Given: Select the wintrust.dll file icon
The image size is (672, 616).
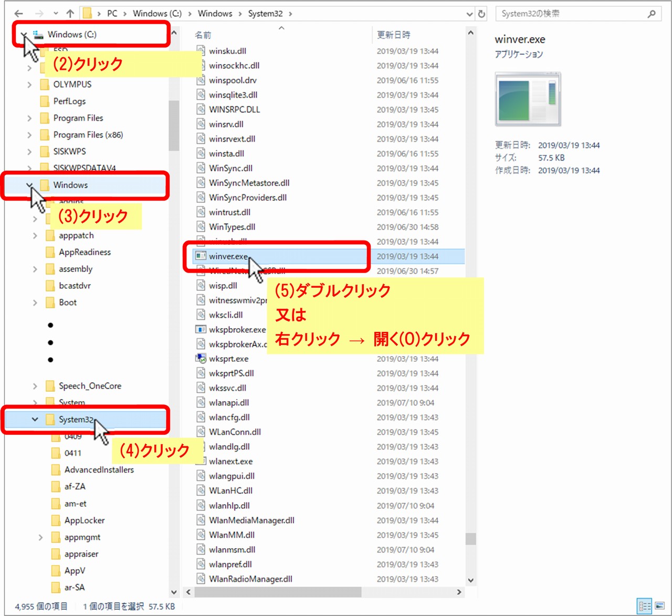Looking at the screenshot, I should click(x=201, y=213).
